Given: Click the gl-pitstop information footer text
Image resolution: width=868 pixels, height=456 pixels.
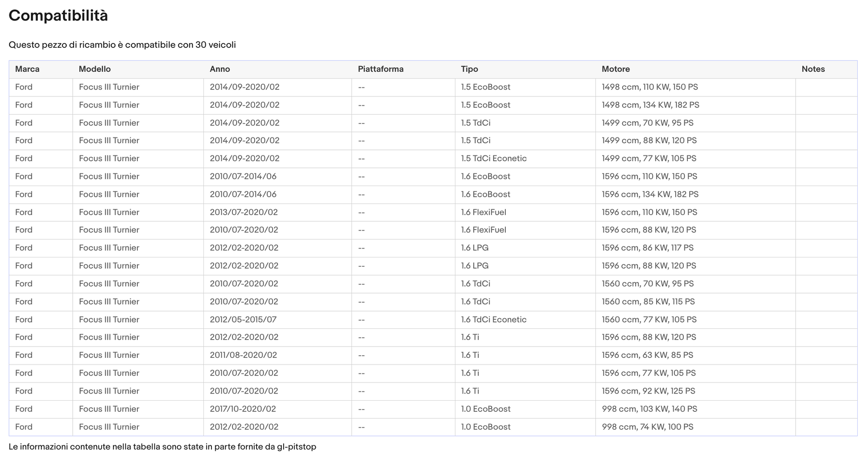Looking at the screenshot, I should (x=162, y=447).
